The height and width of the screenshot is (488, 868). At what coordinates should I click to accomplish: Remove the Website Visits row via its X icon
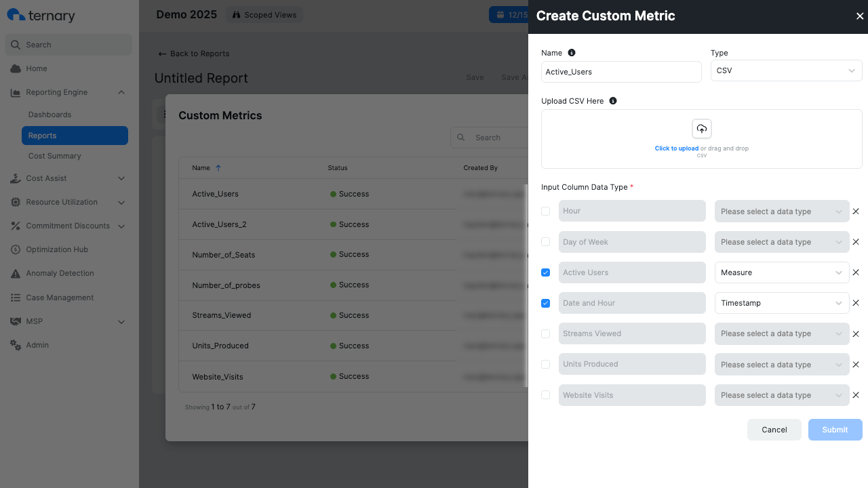(855, 394)
